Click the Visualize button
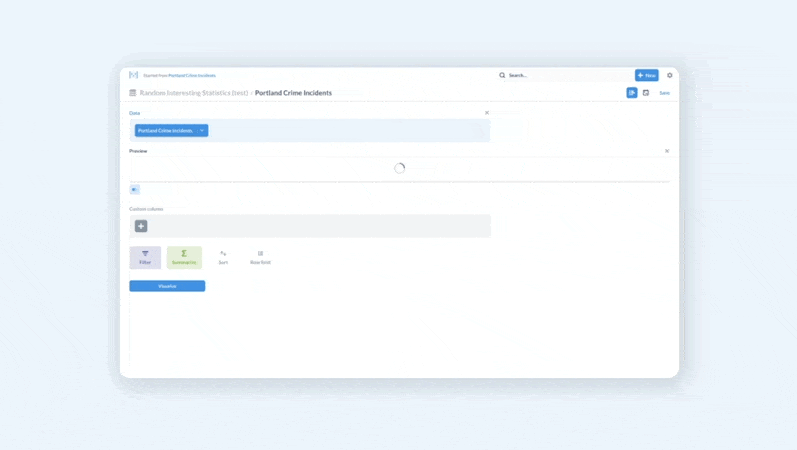This screenshot has width=797, height=450. point(167,286)
